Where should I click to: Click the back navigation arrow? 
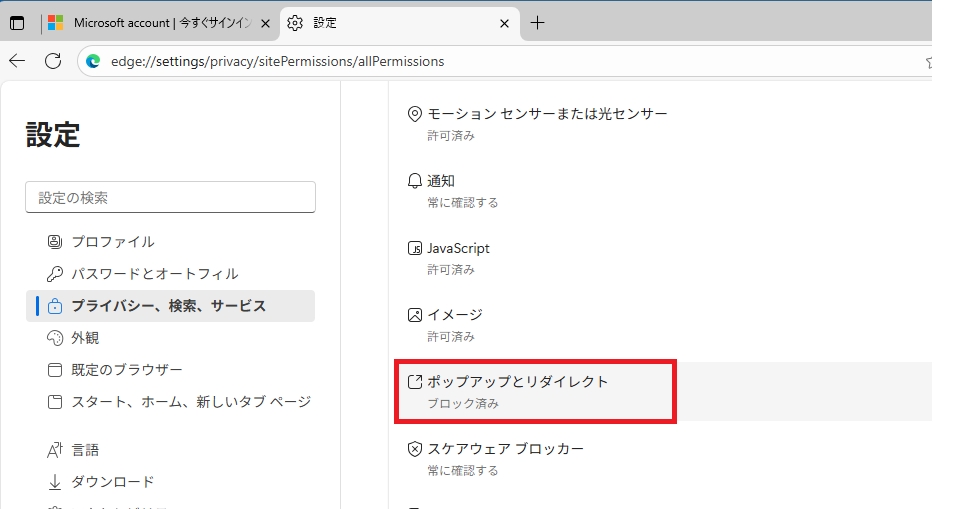point(17,61)
